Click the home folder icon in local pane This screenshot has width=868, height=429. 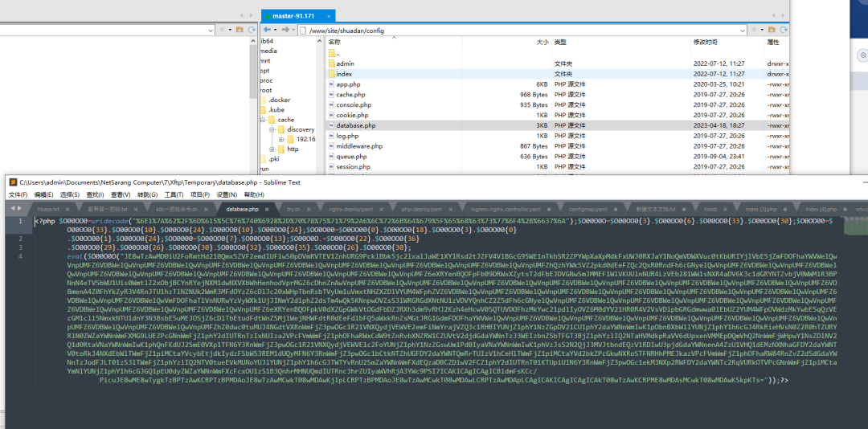click(x=240, y=30)
